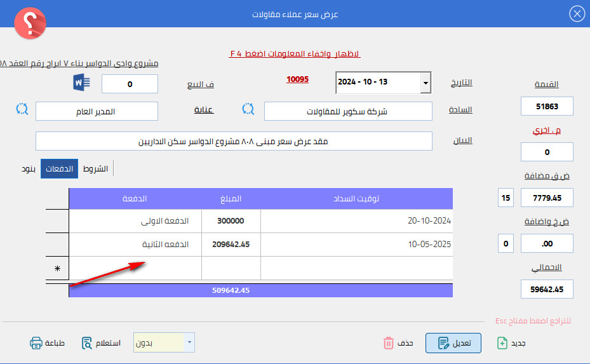Select the الدفعات tab
Screen dimensions: 590x364
[x=60, y=169]
